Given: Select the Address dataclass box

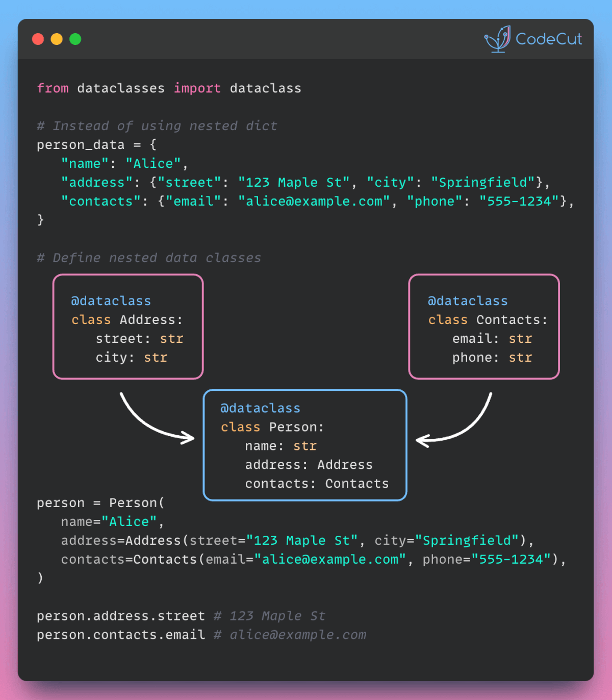Looking at the screenshot, I should point(127,327).
